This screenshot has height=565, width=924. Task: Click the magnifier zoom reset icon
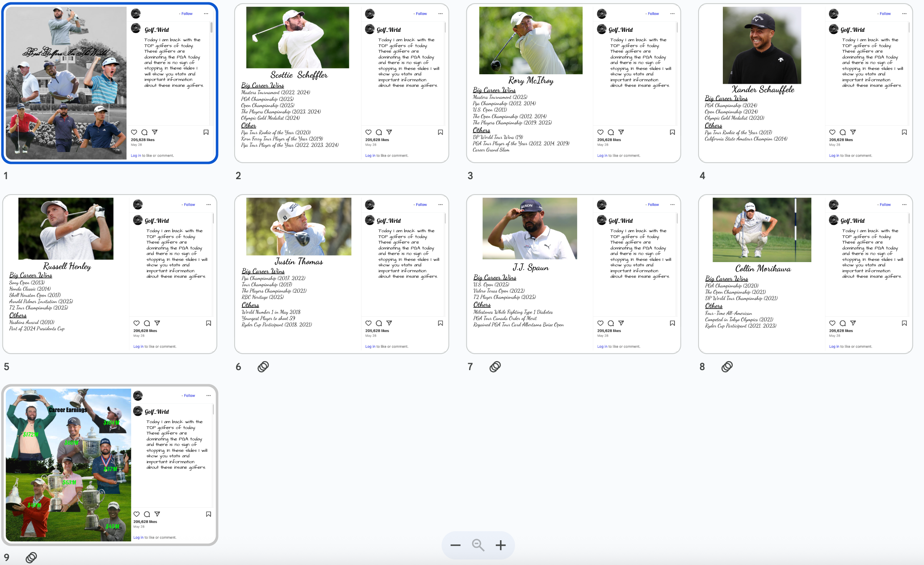pyautogui.click(x=478, y=545)
